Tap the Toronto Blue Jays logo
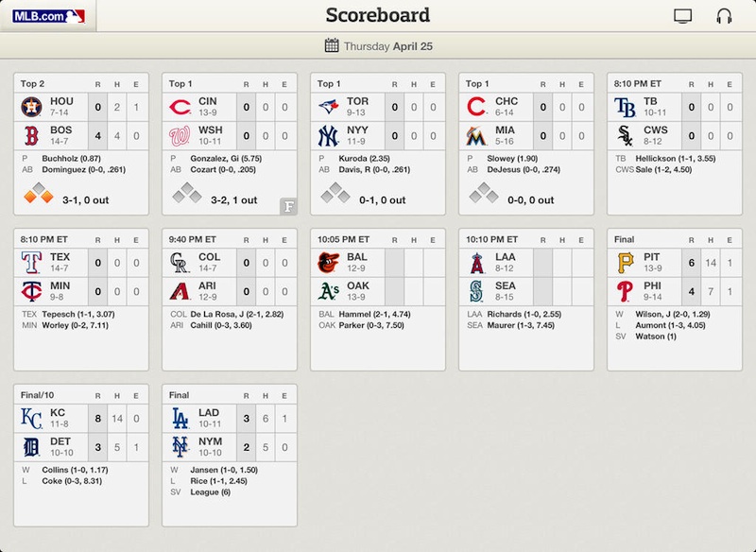Viewport: 756px width, 552px height. tap(328, 107)
